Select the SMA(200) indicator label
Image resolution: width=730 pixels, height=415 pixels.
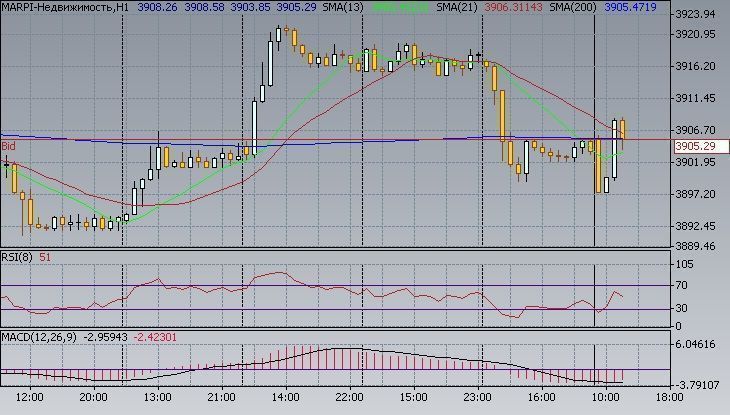click(x=577, y=7)
